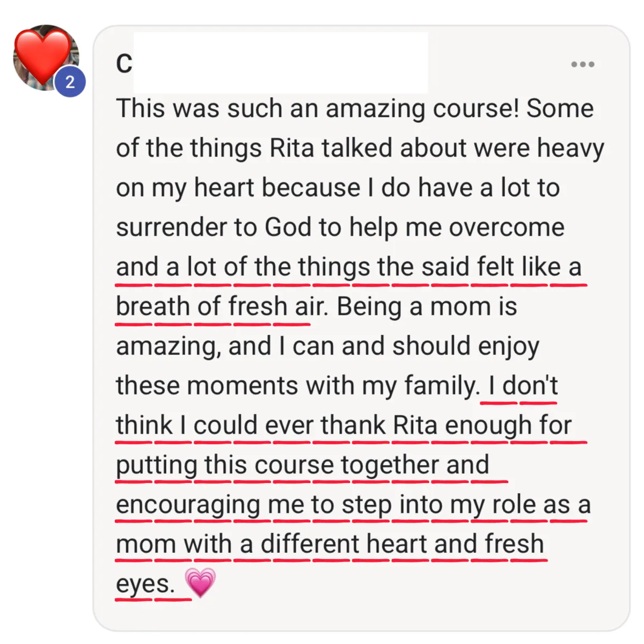Open the commenter name starting with C
Screen dimensions: 644x644
(125, 64)
